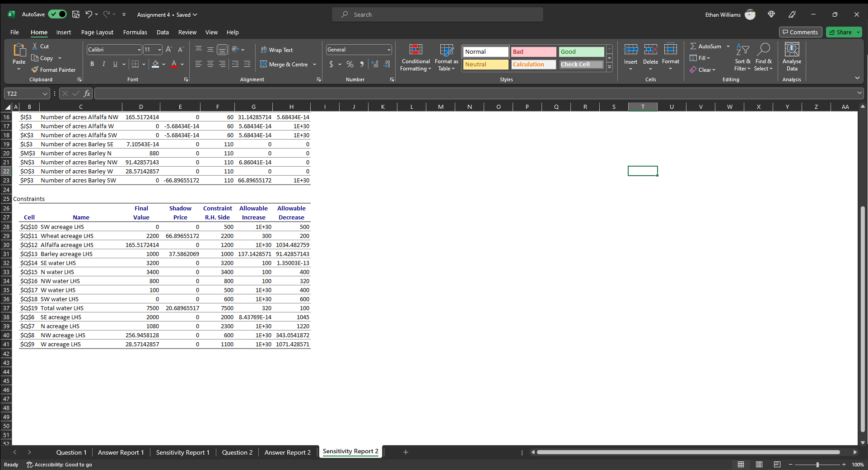Click the Insert Function fx icon
The image size is (868, 470).
pos(87,93)
